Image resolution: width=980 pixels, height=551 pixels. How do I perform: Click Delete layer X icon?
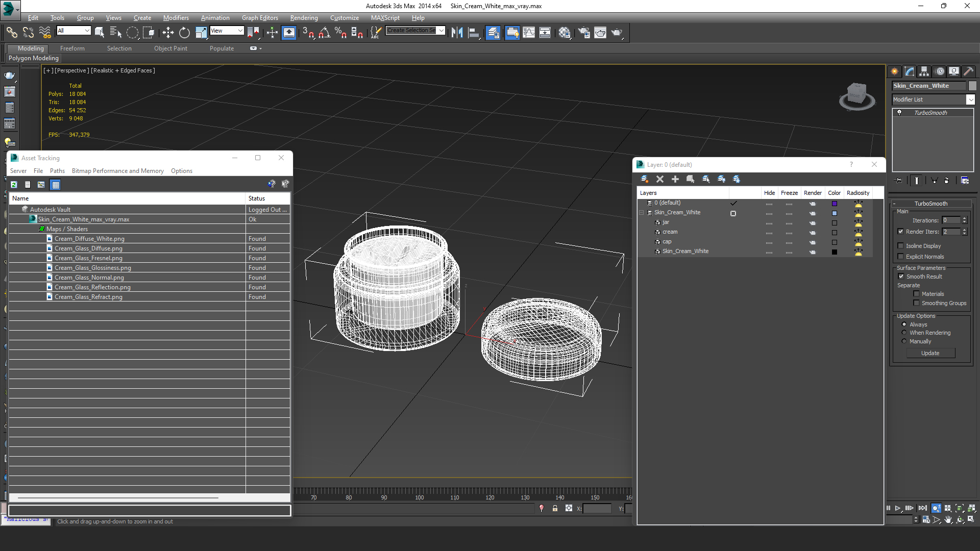660,179
